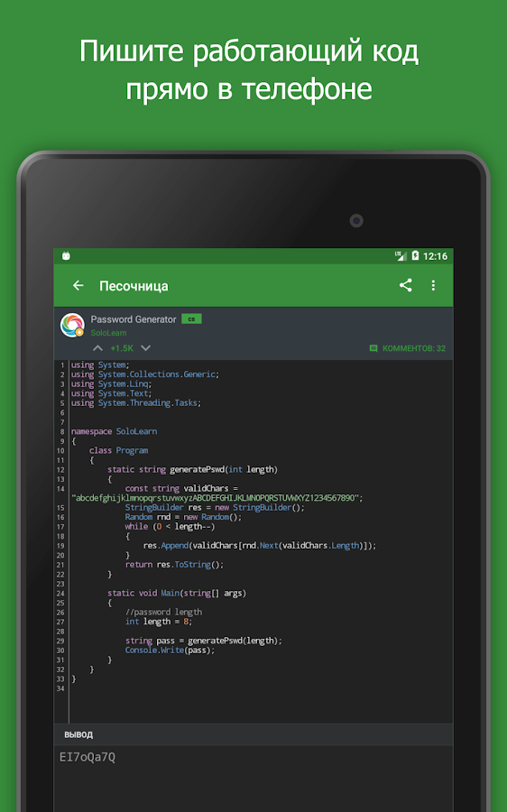Click line number 24 in gutter
507x812 pixels.
[x=60, y=594]
